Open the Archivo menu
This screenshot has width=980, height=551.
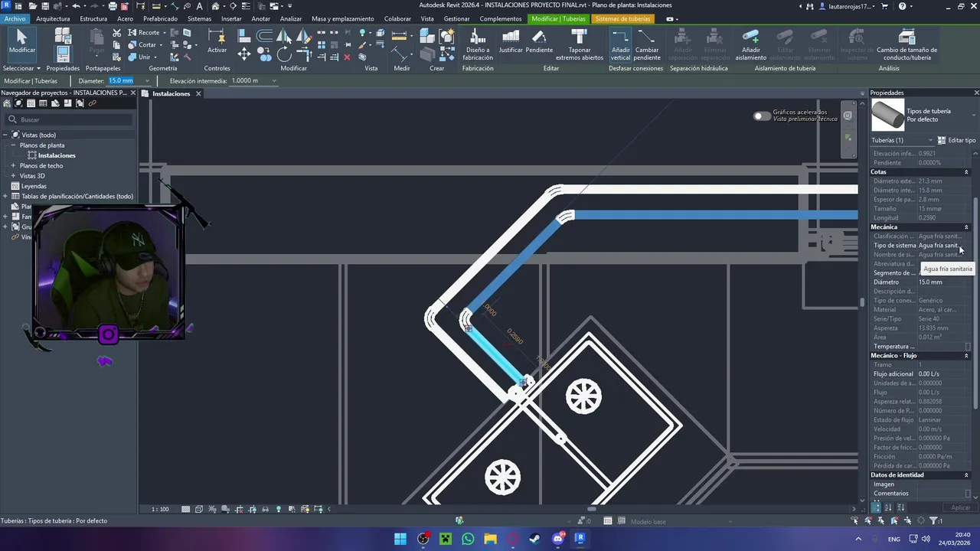point(15,18)
